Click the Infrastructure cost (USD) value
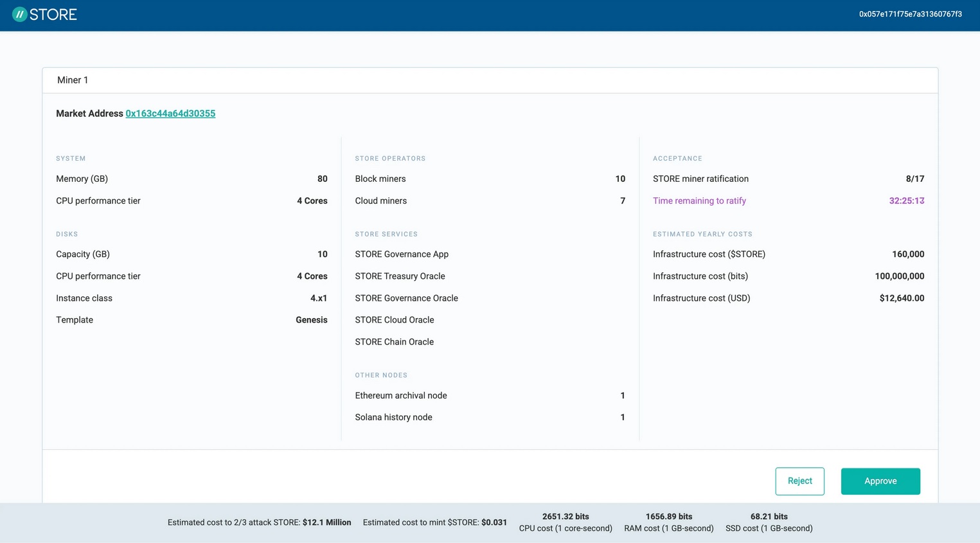The image size is (980, 543). click(x=902, y=298)
